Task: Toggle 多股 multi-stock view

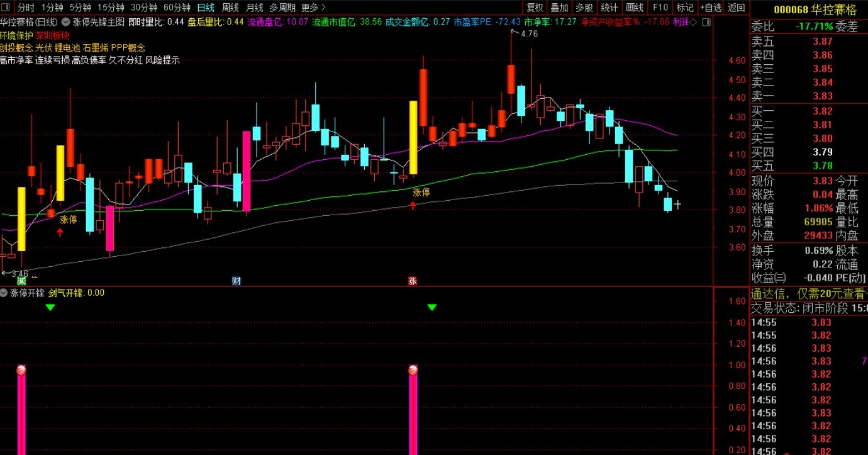Action: coord(584,8)
